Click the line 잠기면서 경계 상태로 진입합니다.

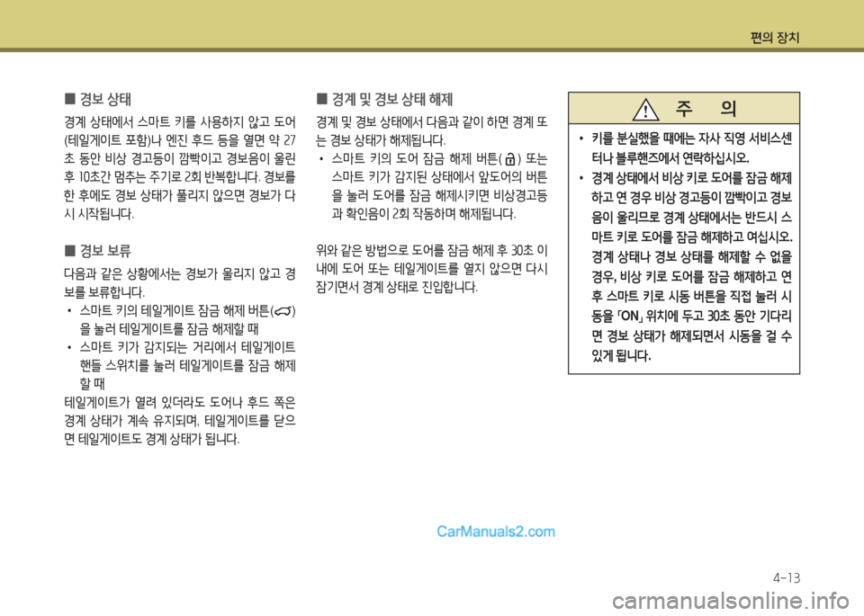(x=397, y=288)
